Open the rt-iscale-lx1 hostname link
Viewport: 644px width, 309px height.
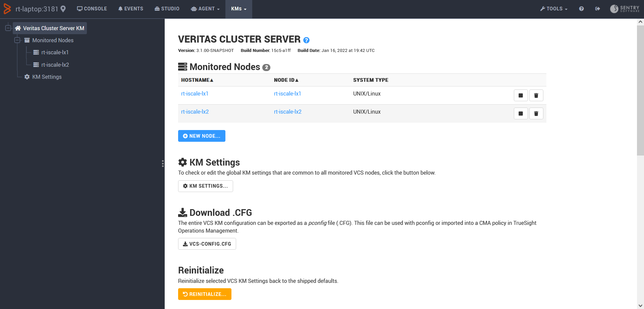pyautogui.click(x=195, y=94)
